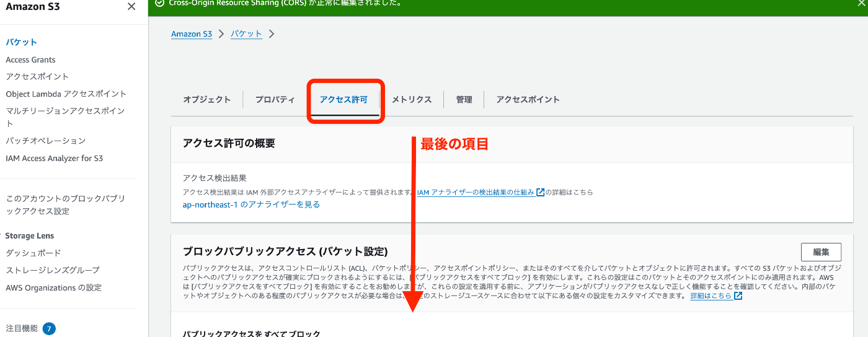The height and width of the screenshot is (337, 868).
Task: Open IAM Access Analyzer for S3
Action: pos(55,158)
